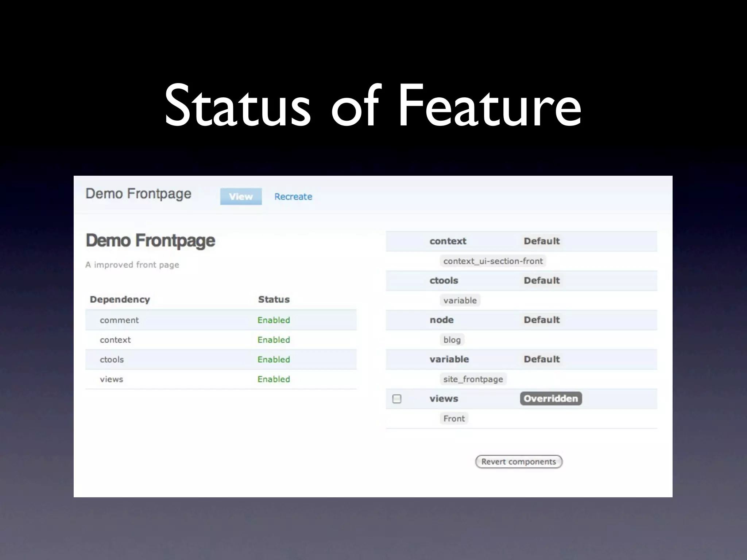The height and width of the screenshot is (560, 747).
Task: Click Enabled status of views dependency
Action: [274, 379]
